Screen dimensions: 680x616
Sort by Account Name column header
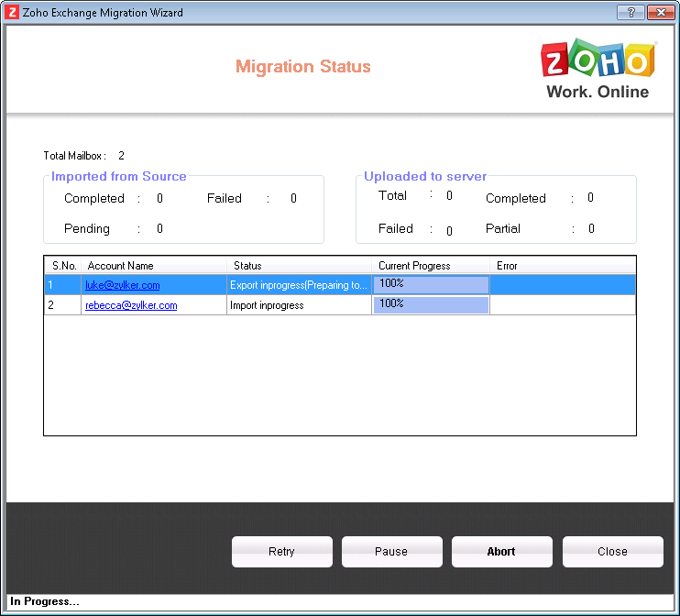tap(121, 266)
